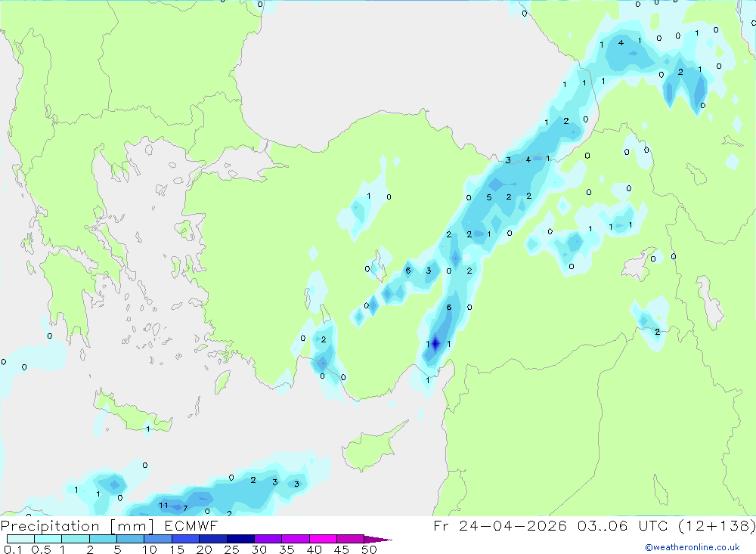Click the darkest blue precipitation peak cell
The image size is (756, 554).
point(436,344)
